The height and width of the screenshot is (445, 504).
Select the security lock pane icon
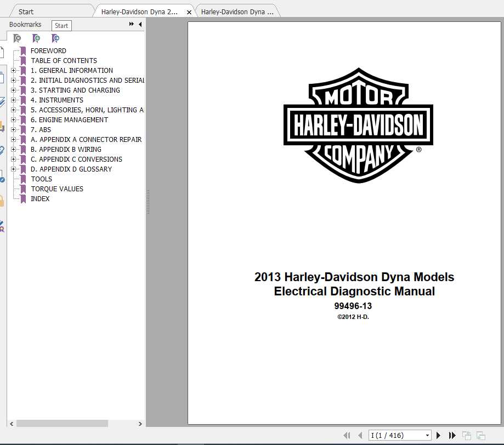point(3,199)
